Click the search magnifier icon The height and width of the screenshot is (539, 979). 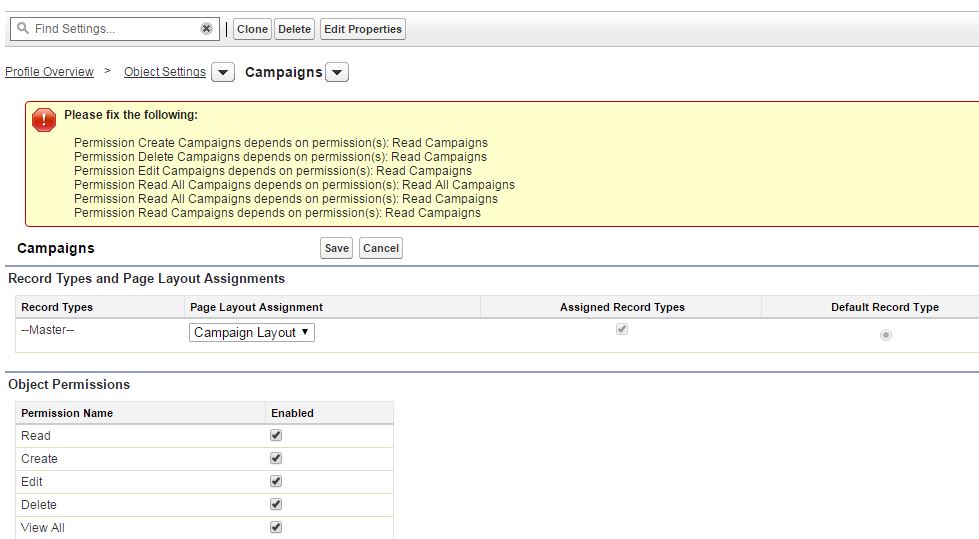pos(23,29)
